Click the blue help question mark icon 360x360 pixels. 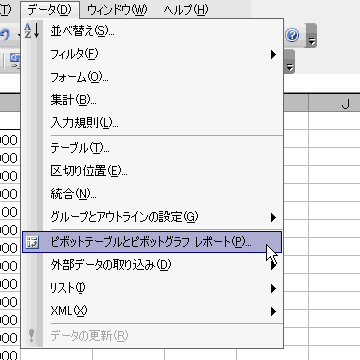tap(292, 35)
